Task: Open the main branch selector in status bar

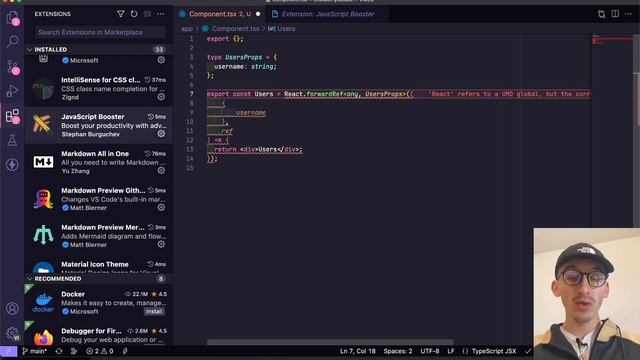Action: pos(35,351)
